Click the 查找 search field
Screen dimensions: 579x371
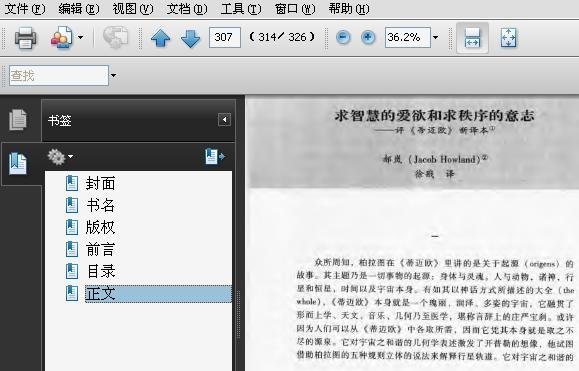click(59, 76)
